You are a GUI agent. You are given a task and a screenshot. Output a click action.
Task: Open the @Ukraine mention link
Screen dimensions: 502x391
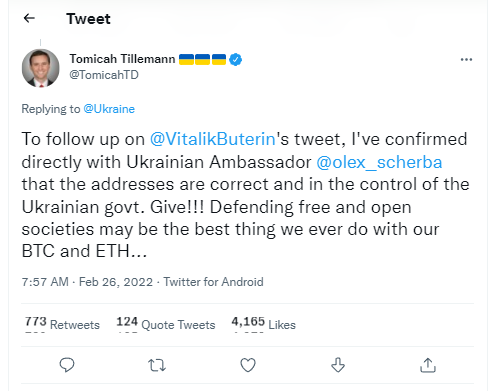pyautogui.click(x=109, y=109)
